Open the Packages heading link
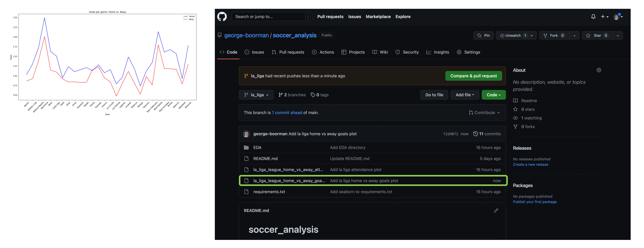 coord(523,185)
